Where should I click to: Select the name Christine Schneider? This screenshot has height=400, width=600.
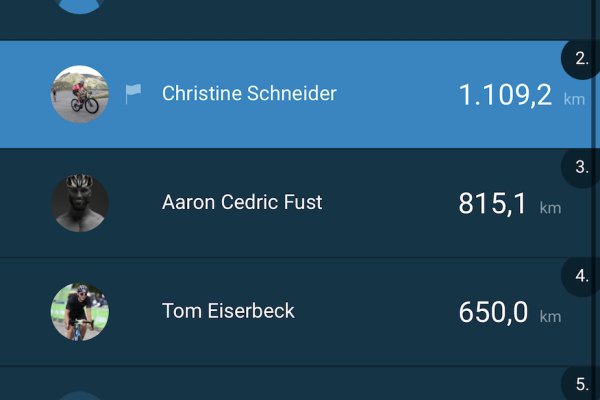pyautogui.click(x=249, y=94)
